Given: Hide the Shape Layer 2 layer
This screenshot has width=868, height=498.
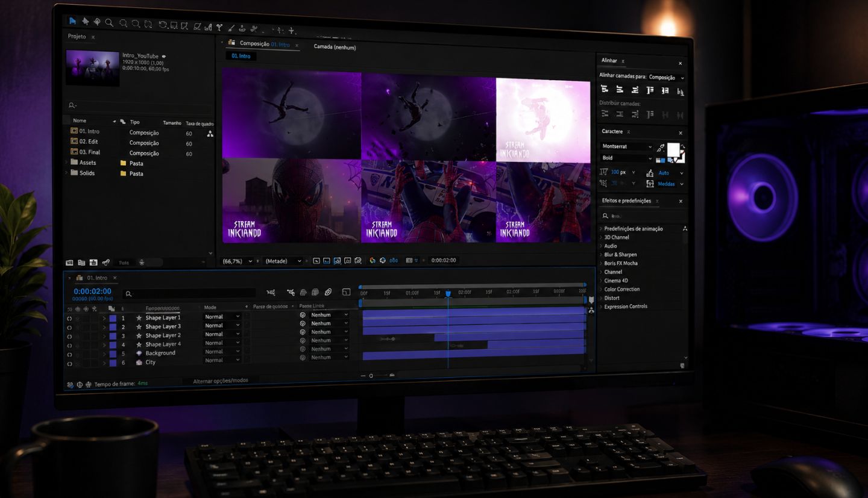Looking at the screenshot, I should click(x=69, y=337).
